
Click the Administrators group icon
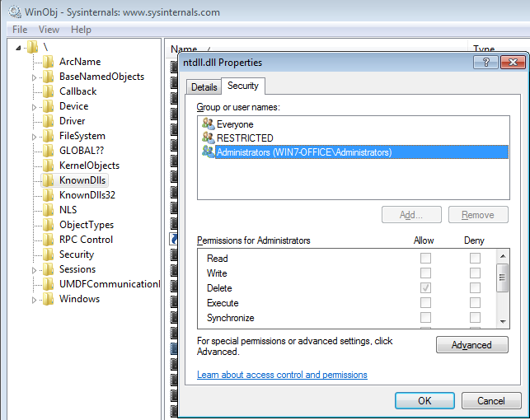click(208, 152)
